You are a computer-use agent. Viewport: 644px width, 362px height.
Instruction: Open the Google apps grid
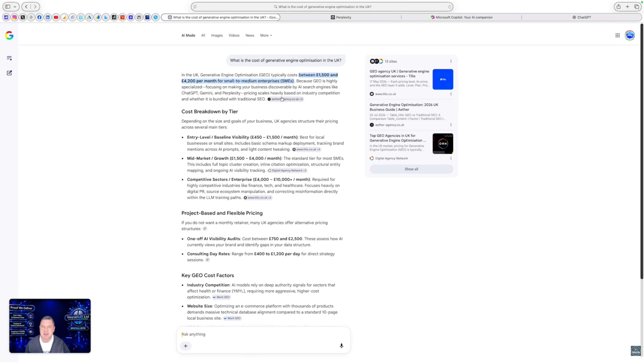(618, 35)
